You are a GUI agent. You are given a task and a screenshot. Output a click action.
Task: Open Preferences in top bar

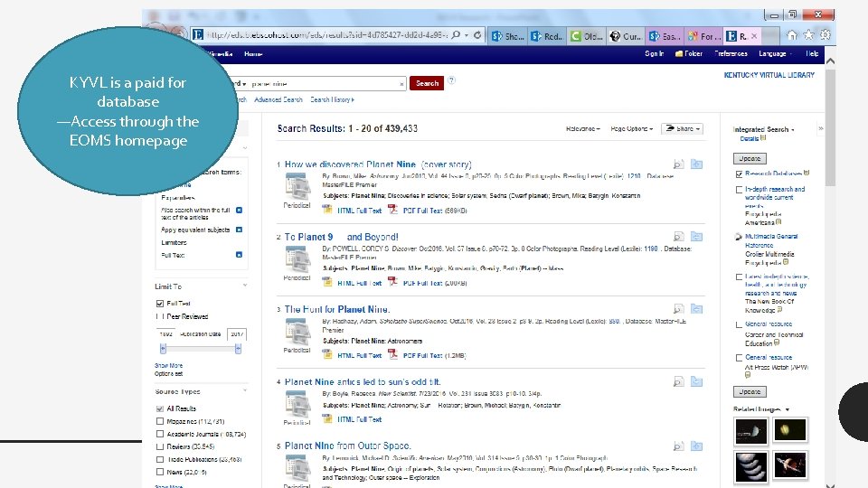[731, 53]
